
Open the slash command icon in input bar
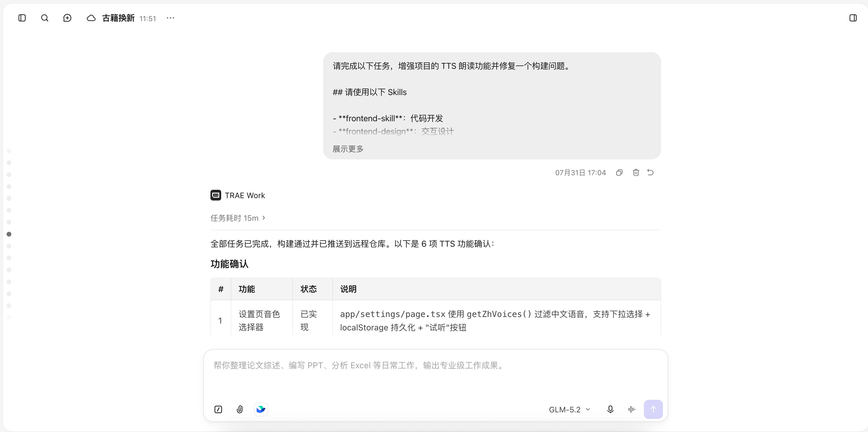(x=218, y=409)
